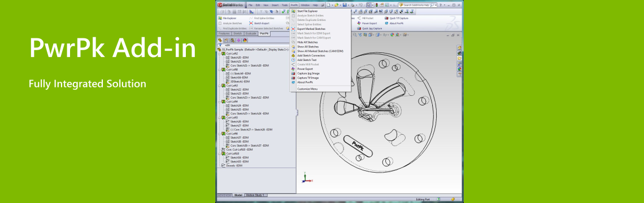
Task: Click About PwrPk ribbon button
Action: pos(394,23)
